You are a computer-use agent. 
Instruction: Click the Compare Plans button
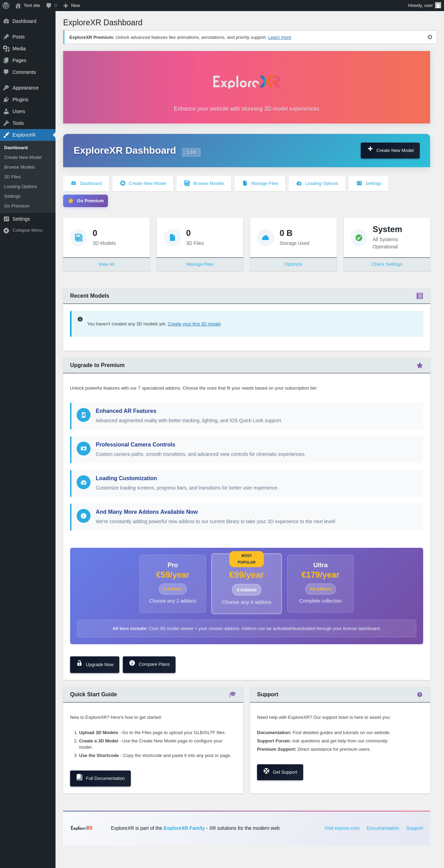149,665
